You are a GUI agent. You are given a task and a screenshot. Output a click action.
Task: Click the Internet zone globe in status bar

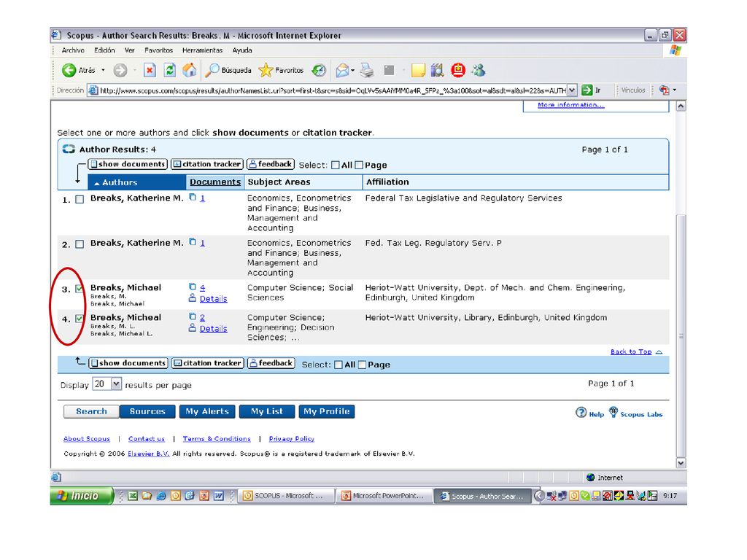point(591,477)
